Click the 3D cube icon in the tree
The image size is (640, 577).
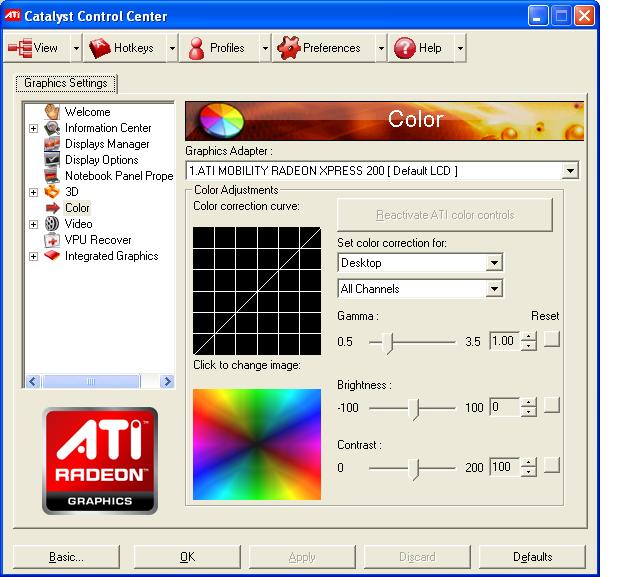pos(52,191)
